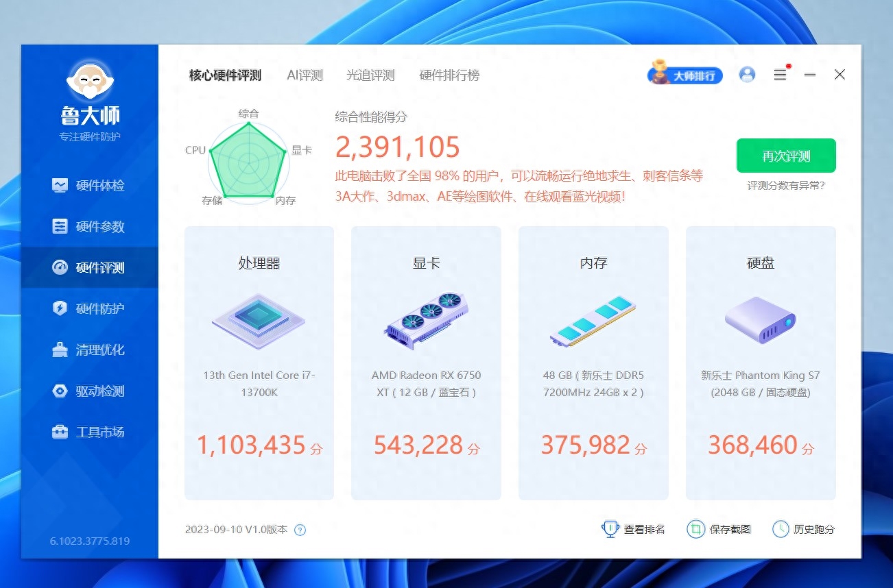
Task: Click the 处理器 CPU chip icon
Action: tap(259, 321)
